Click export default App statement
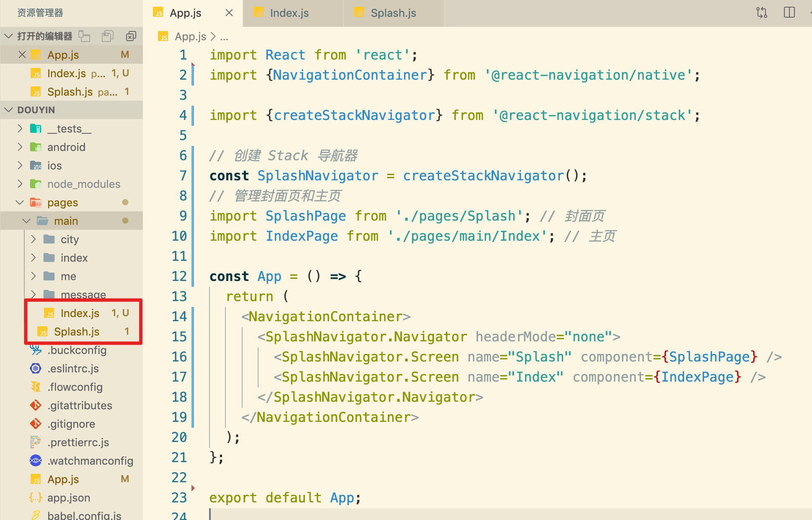This screenshot has height=520, width=812. click(x=285, y=498)
